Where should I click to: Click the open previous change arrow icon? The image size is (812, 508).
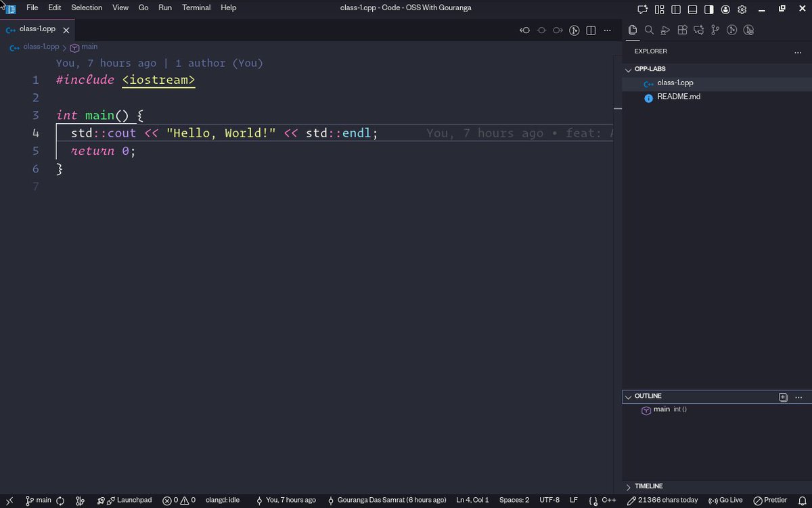[524, 30]
